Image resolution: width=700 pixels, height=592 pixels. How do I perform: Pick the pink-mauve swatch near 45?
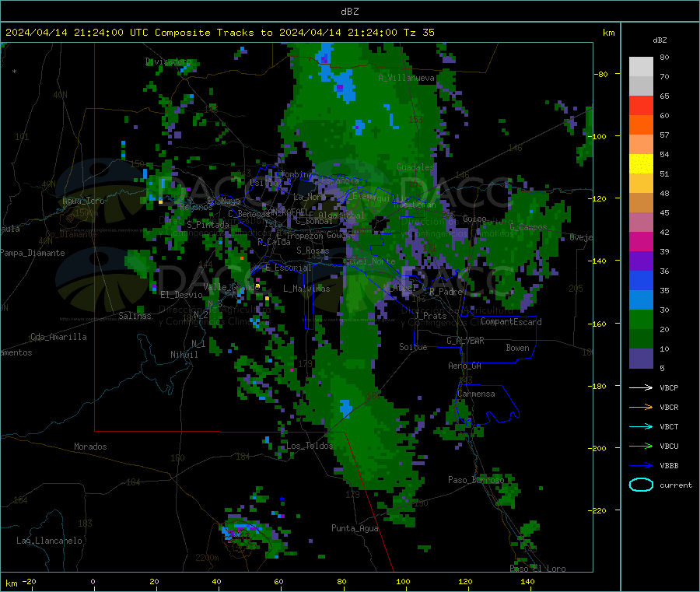641,222
